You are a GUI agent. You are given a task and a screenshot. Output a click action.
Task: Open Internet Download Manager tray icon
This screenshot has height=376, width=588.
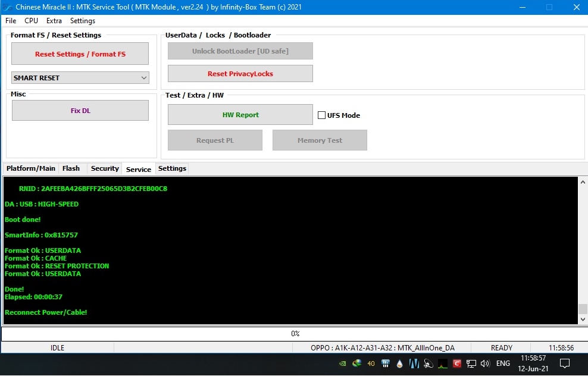click(x=356, y=364)
